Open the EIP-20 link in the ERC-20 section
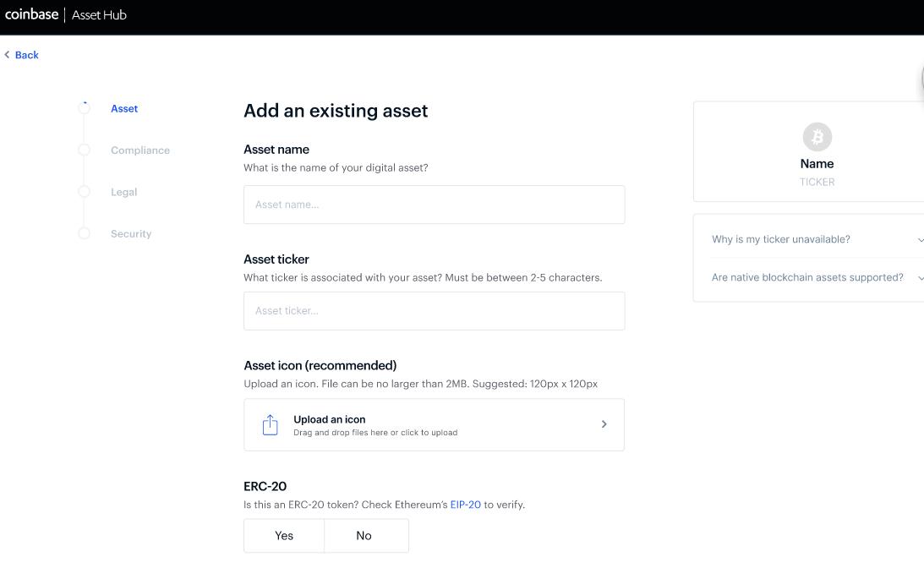Viewport: 924px width, 568px height. (465, 504)
